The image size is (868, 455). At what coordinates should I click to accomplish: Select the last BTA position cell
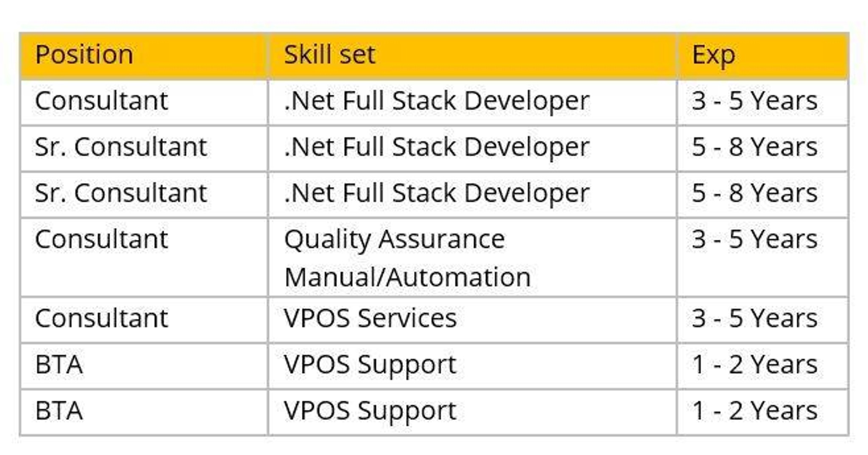click(x=59, y=411)
